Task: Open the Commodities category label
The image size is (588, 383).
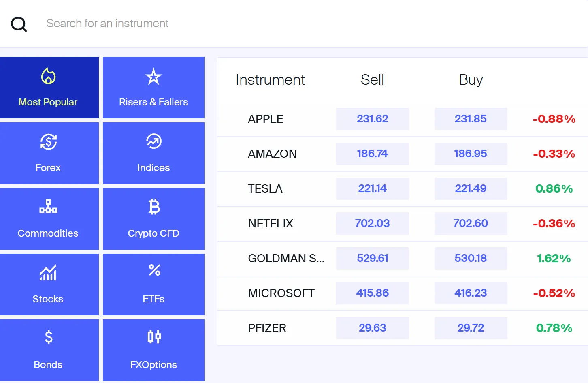Action: pyautogui.click(x=48, y=233)
